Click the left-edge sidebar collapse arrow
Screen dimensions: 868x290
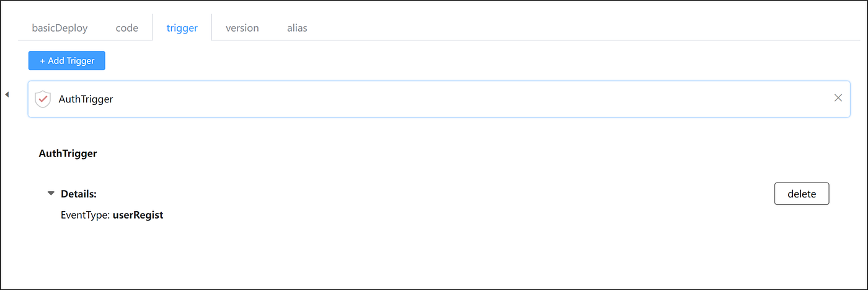pyautogui.click(x=7, y=94)
